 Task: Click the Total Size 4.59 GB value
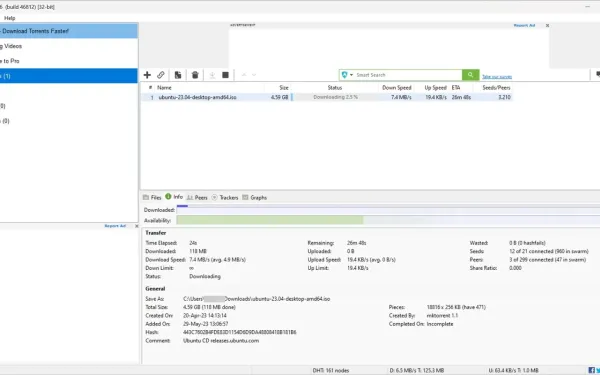pos(209,307)
